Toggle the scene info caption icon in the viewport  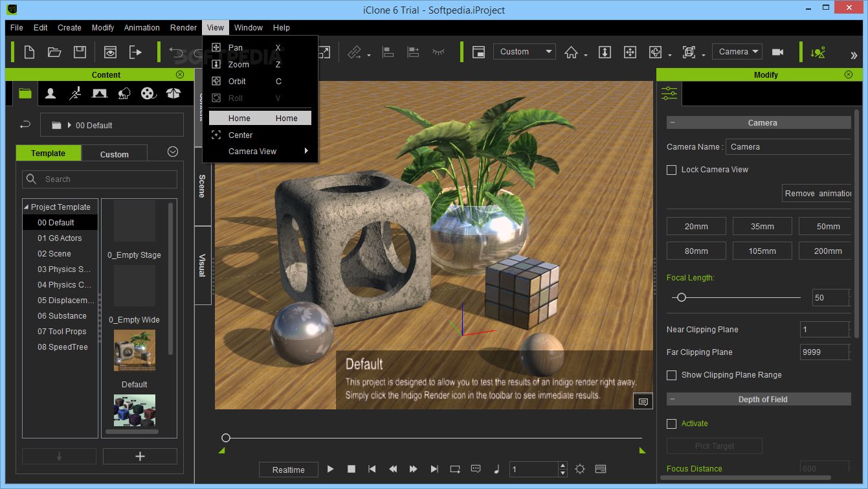coord(643,402)
